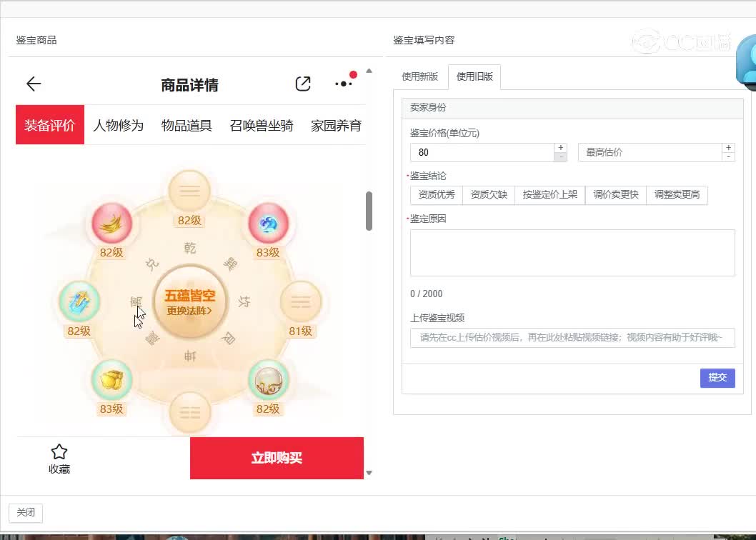
Task: Focus the 最高估价 input field
Action: 650,152
